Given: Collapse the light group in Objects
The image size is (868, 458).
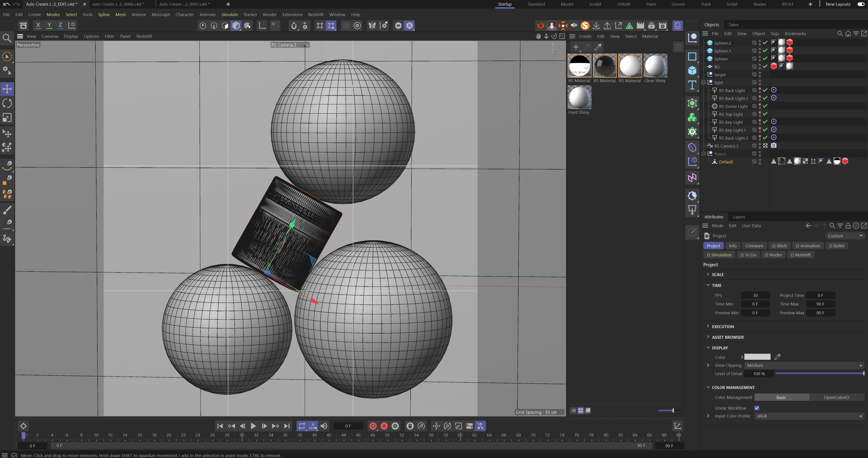Looking at the screenshot, I should point(704,83).
